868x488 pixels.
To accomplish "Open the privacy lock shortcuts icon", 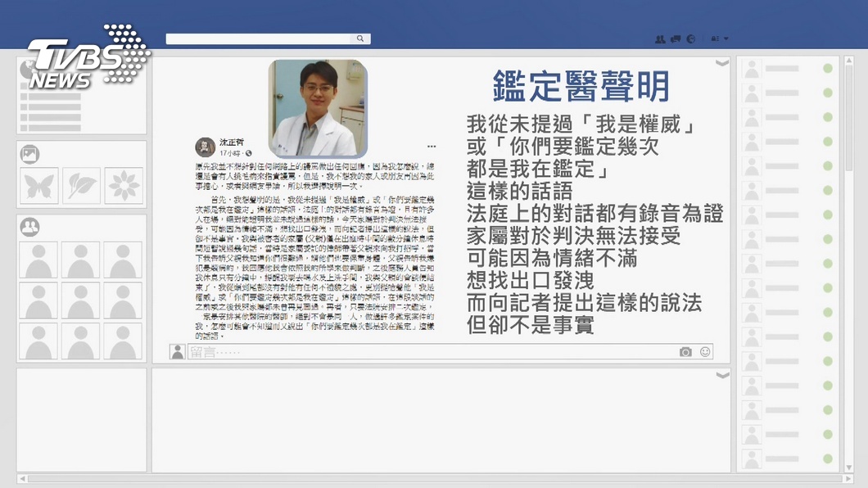I will click(x=715, y=38).
